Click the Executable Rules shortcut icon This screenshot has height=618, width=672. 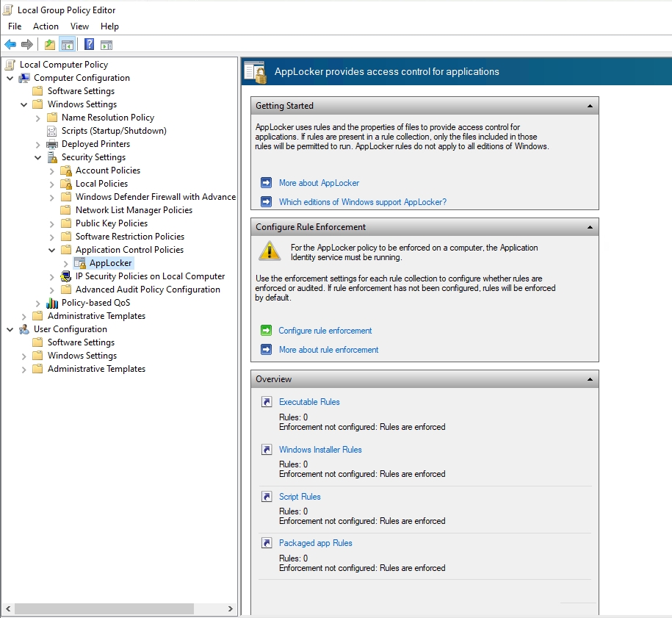tap(267, 402)
